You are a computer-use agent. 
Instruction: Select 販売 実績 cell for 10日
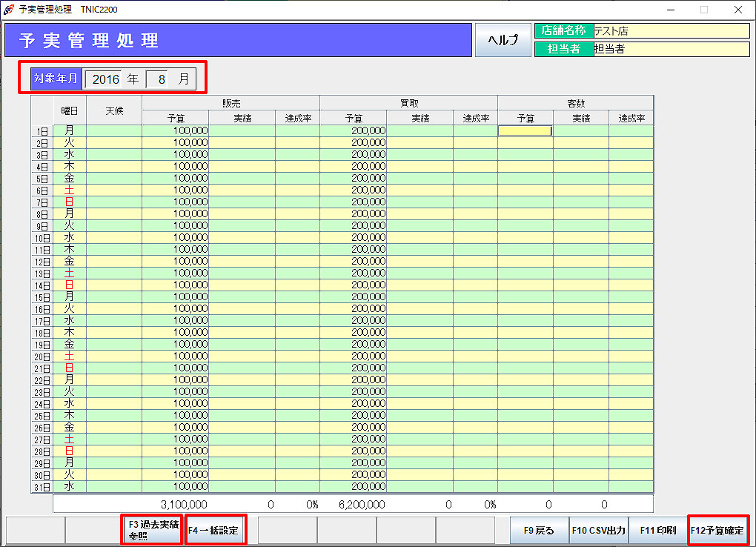[242, 238]
